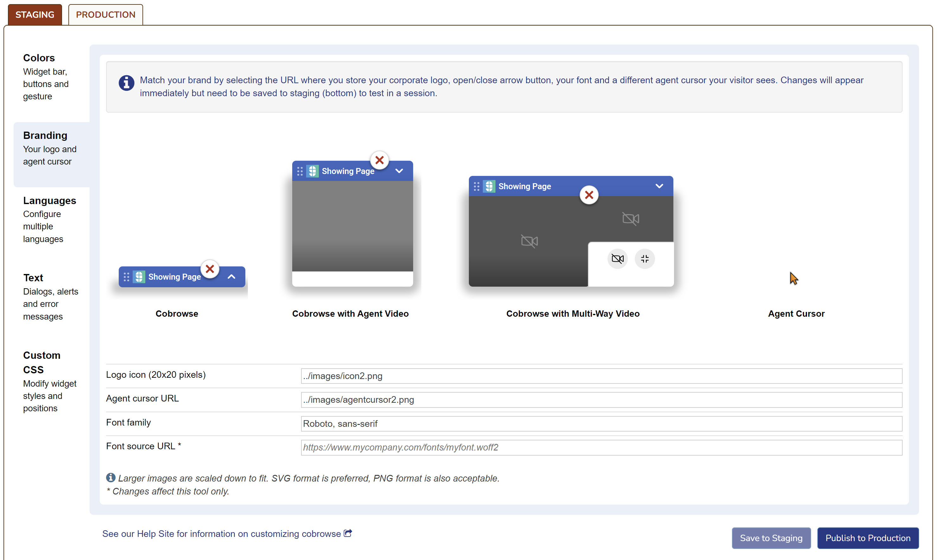
Task: Click the shrink video button in Multi-Way panel
Action: point(645,259)
